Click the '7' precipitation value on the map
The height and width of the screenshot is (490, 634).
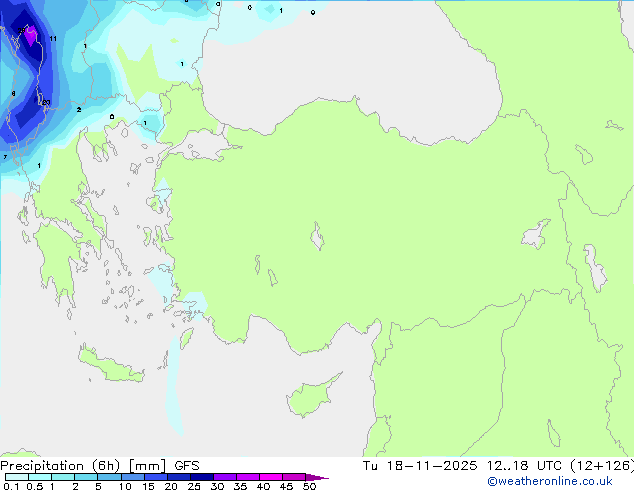[5, 157]
